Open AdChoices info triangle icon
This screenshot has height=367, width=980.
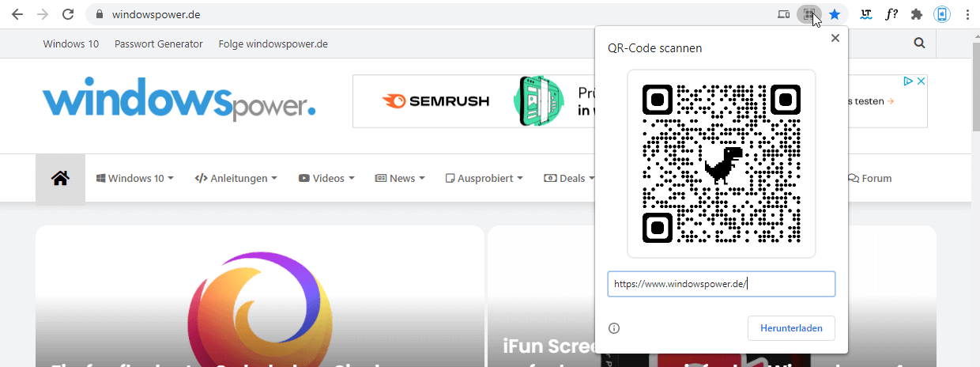[909, 81]
